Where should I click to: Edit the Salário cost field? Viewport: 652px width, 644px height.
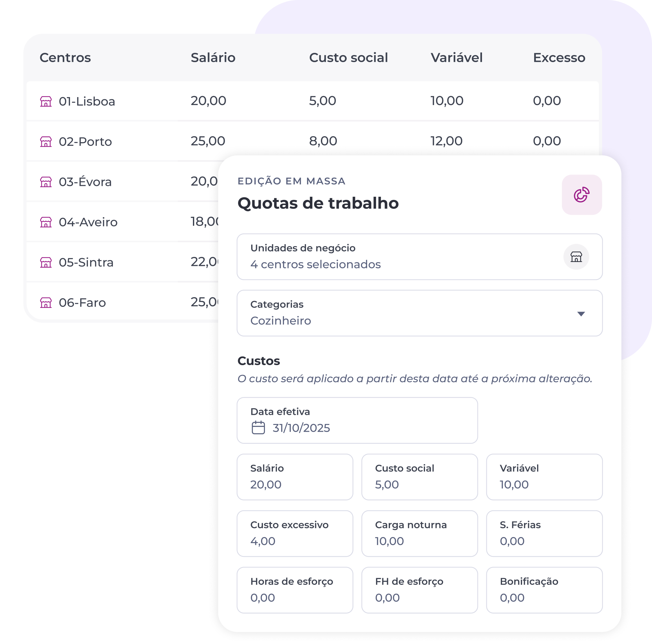(x=294, y=477)
